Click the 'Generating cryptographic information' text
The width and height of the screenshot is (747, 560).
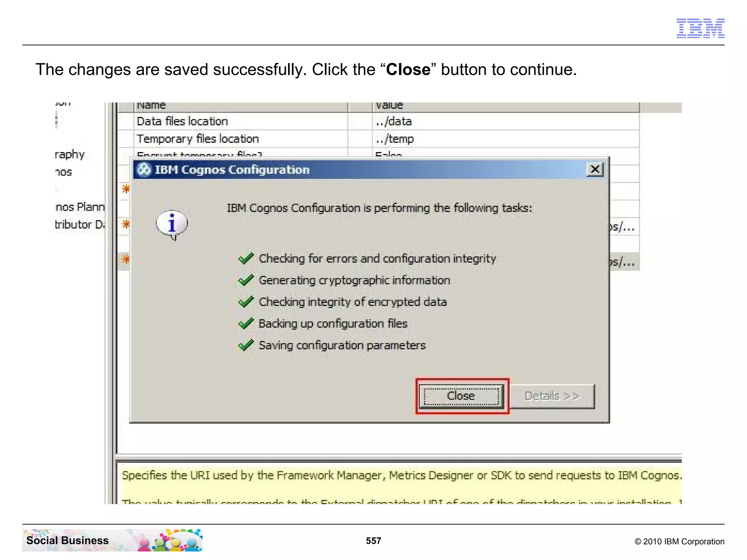[355, 280]
